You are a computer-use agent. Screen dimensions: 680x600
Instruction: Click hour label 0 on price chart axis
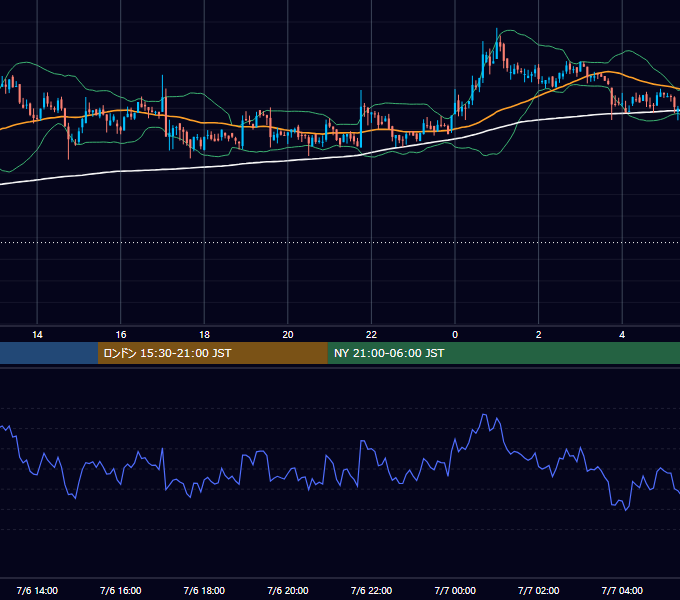click(455, 335)
